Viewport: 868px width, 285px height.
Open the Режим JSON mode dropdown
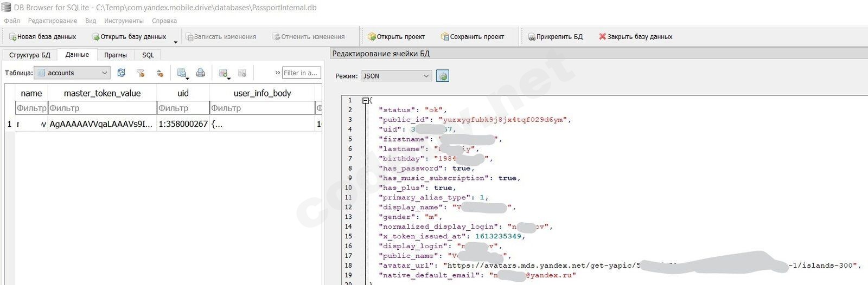point(397,76)
